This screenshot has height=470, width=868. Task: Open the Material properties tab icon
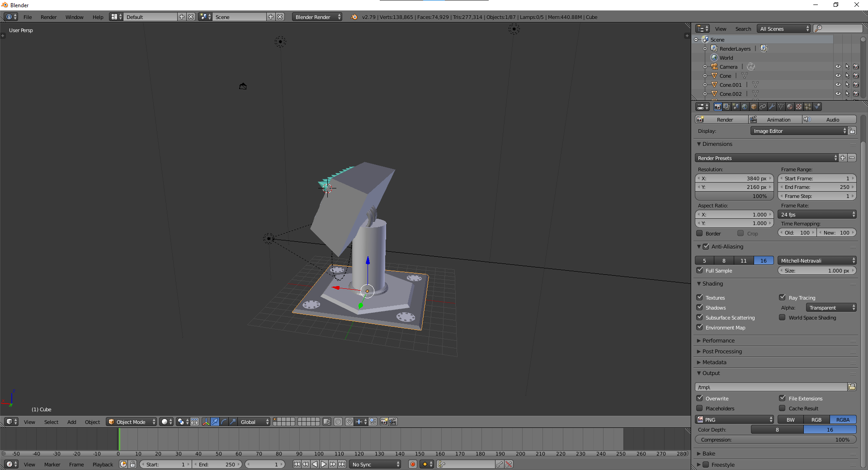790,107
